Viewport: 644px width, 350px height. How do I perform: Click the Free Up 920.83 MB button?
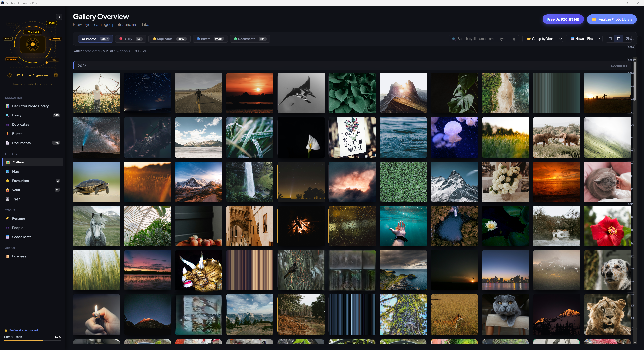point(563,19)
